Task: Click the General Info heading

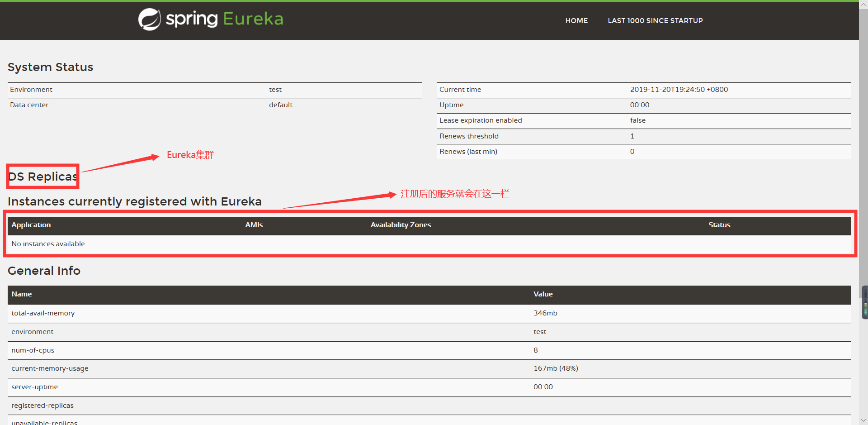Action: pyautogui.click(x=44, y=271)
